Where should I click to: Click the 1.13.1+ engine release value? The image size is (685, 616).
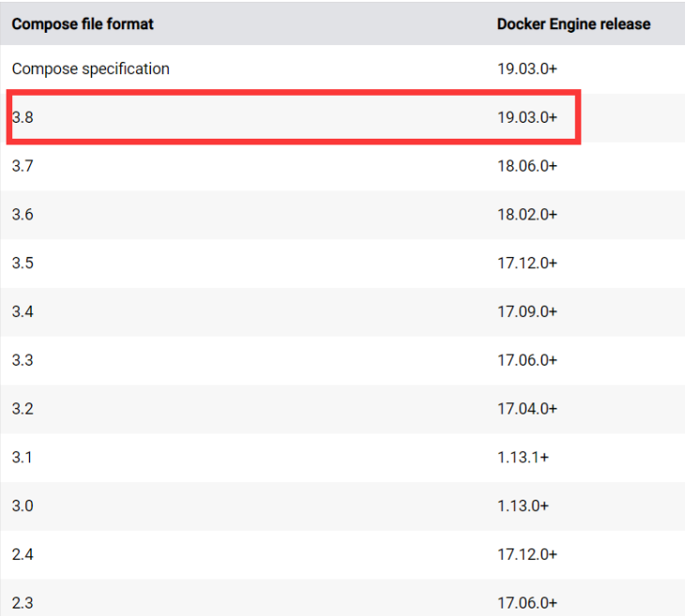click(523, 458)
